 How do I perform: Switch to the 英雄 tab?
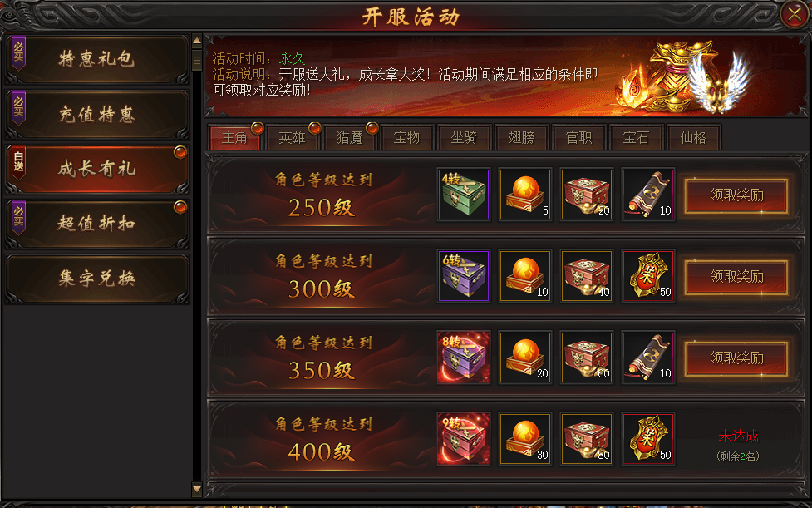click(292, 138)
